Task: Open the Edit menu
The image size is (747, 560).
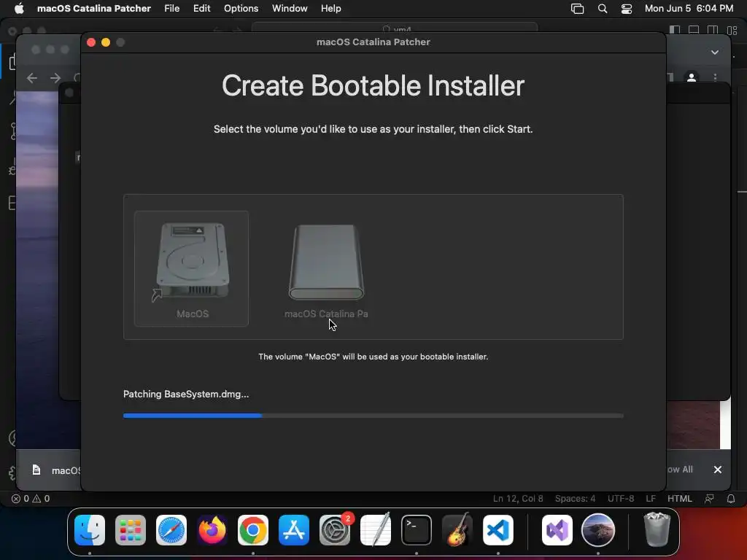Action: (x=201, y=9)
